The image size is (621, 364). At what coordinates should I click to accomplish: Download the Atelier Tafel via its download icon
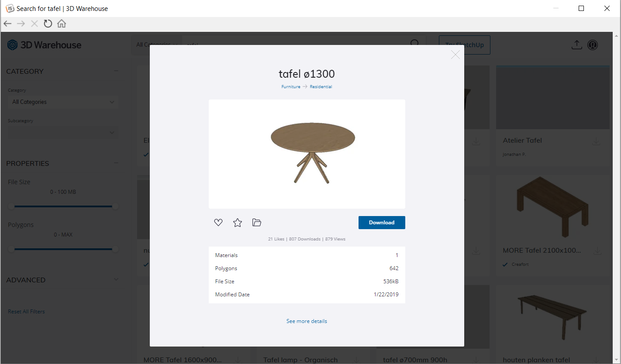point(596,141)
